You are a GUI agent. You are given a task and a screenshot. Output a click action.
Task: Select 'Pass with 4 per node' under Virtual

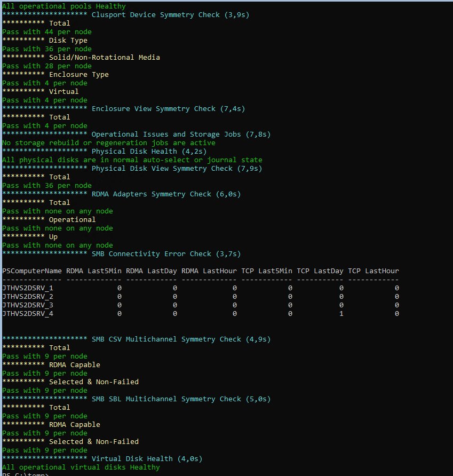[45, 100]
